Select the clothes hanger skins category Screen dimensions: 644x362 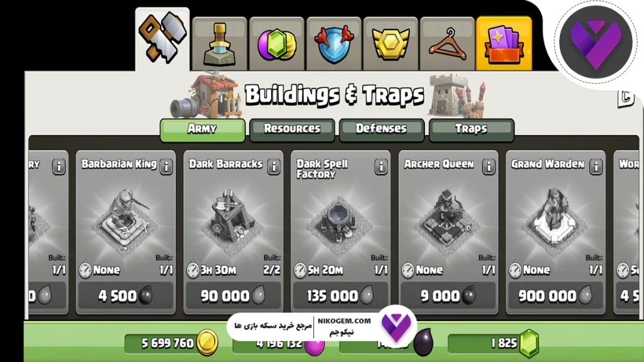click(447, 44)
